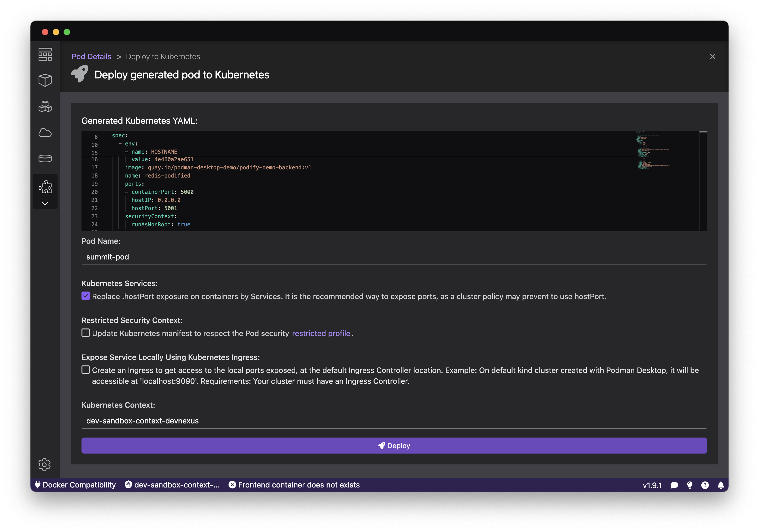This screenshot has height=532, width=759.
Task: Click Pod Details breadcrumb link
Action: (x=91, y=56)
